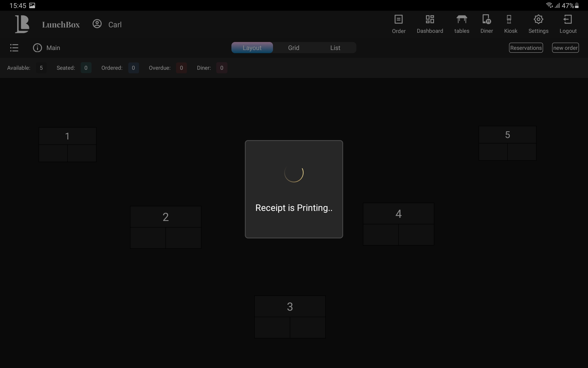The width and height of the screenshot is (588, 368).
Task: Click the Carl user profile icon
Action: pos(97,24)
